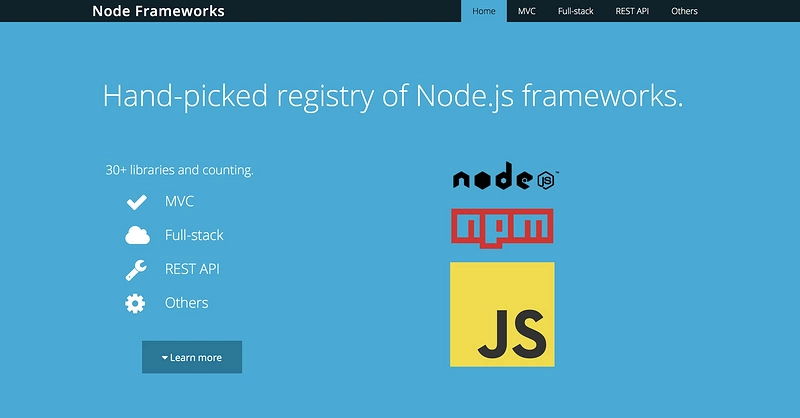Click the Learn more button
The width and height of the screenshot is (800, 418).
(x=192, y=357)
